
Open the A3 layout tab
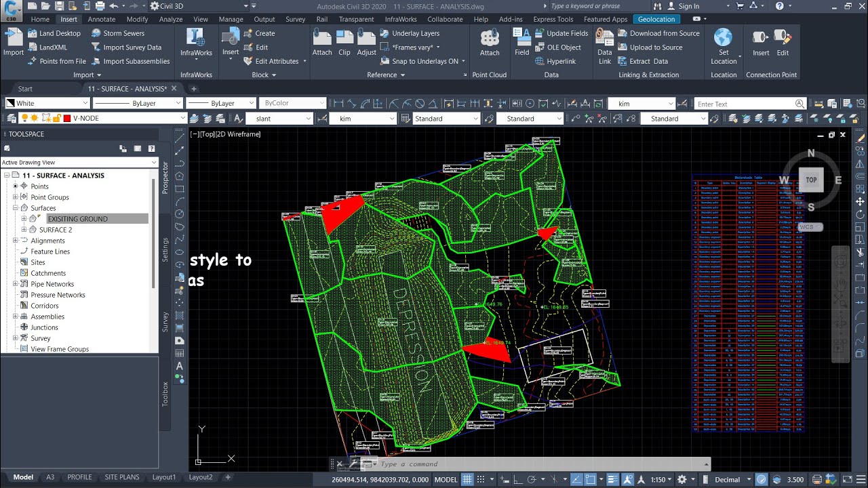point(50,477)
